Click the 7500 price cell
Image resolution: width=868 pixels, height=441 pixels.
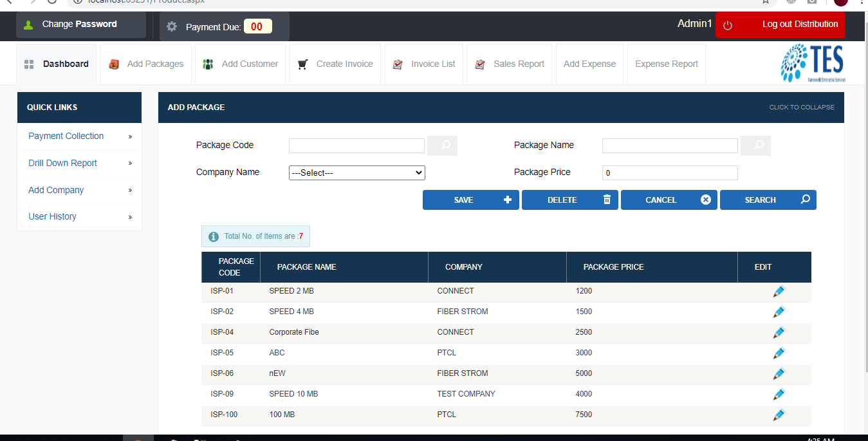click(x=584, y=415)
